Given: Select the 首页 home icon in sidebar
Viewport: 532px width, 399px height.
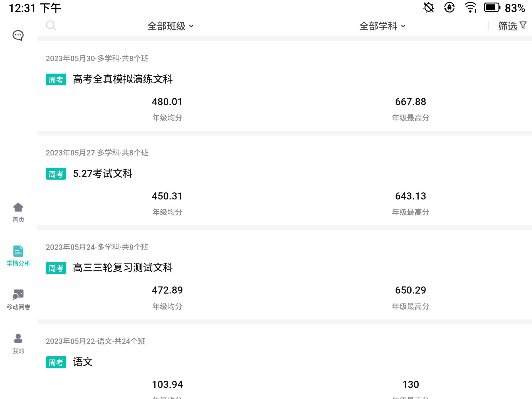Looking at the screenshot, I should pos(18,208).
